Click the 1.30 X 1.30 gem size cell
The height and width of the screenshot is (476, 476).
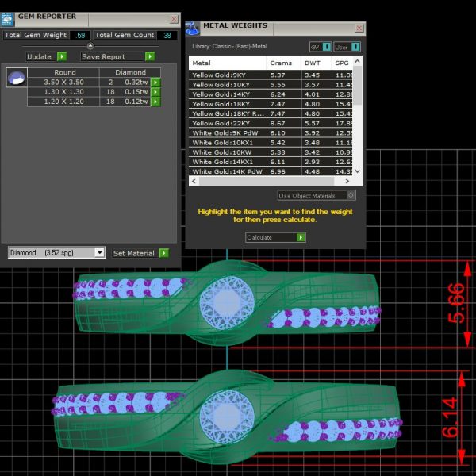tap(63, 92)
